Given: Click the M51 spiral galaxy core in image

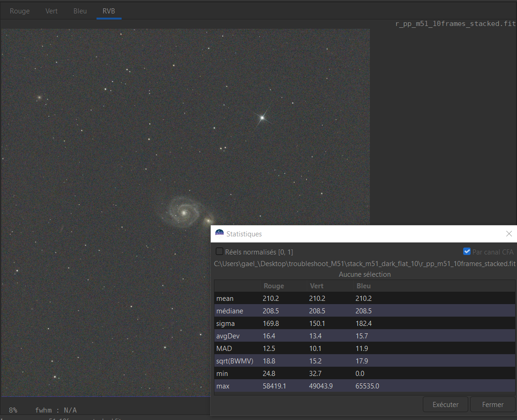Looking at the screenshot, I should [184, 213].
